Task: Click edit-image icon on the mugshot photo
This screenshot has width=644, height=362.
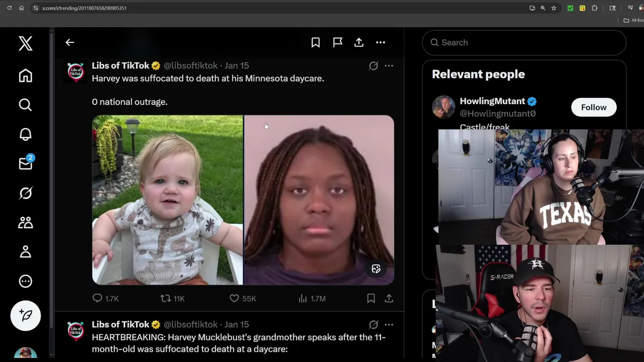Action: 376,269
